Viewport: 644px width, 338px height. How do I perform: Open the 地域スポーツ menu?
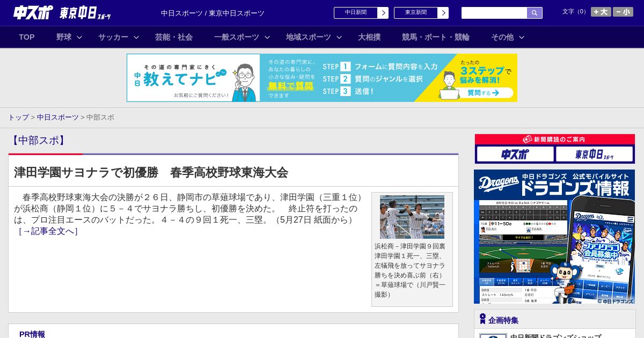pos(309,37)
